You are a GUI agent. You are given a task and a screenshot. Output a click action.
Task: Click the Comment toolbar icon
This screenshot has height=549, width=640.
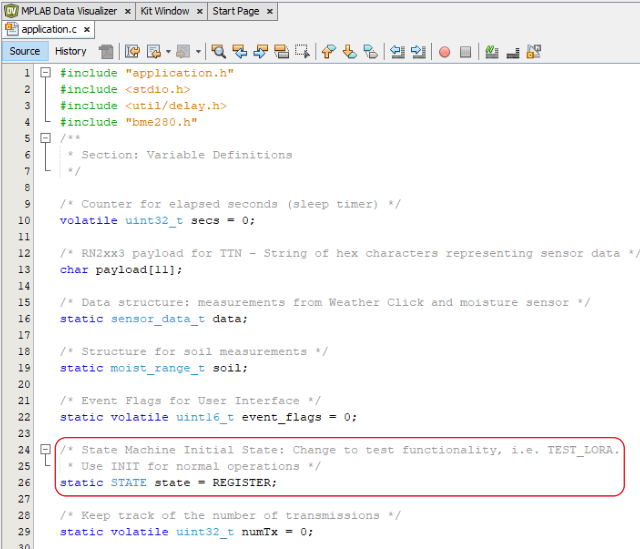[492, 52]
